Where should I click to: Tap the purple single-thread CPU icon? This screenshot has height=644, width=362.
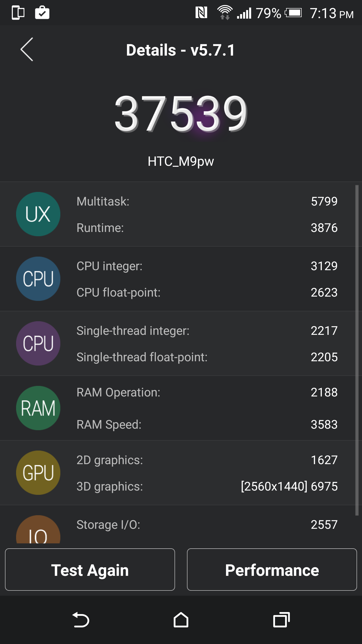click(38, 343)
